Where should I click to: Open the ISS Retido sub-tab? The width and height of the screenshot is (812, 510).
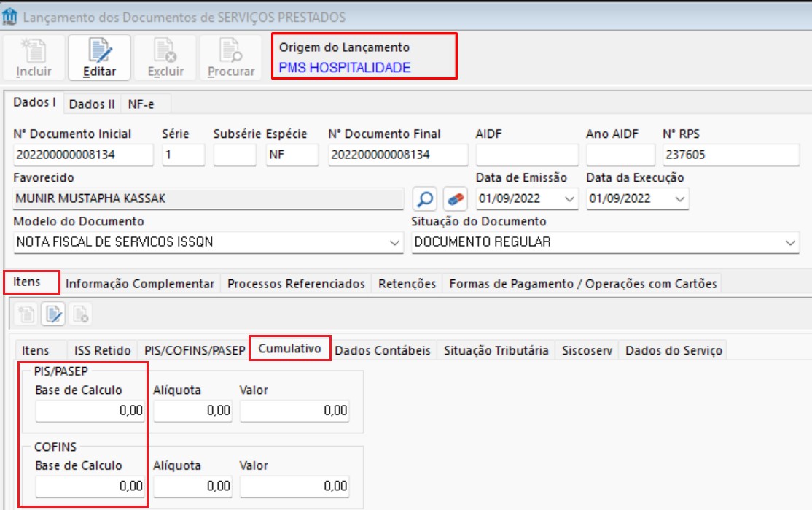(103, 351)
